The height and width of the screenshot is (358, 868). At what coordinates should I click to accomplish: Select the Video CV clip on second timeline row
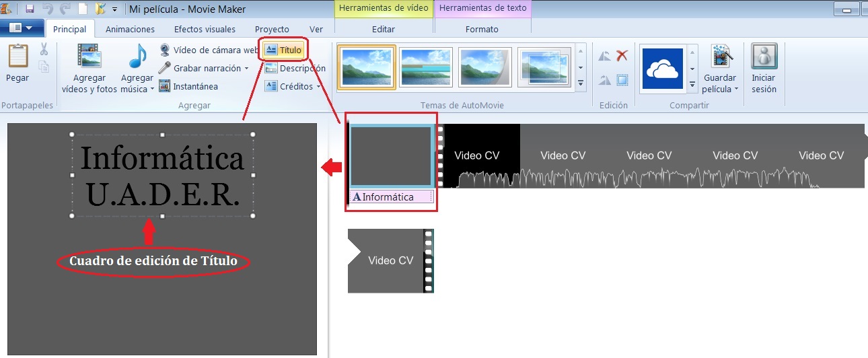pos(391,260)
